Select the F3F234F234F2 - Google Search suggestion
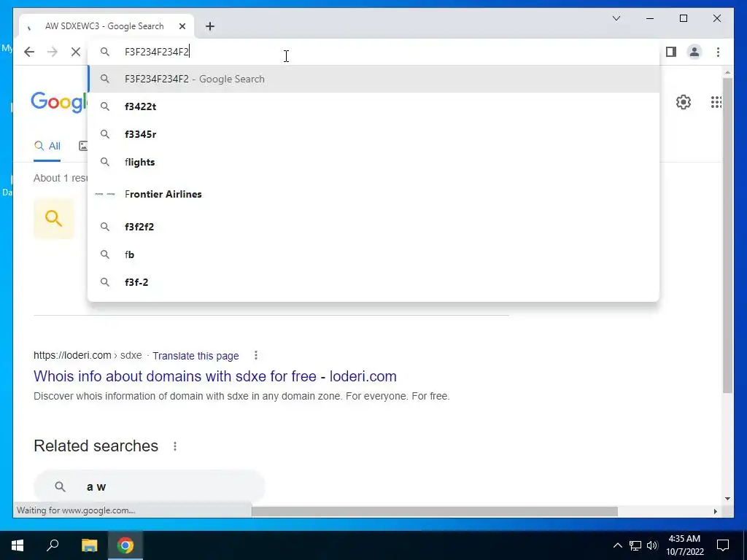 [374, 79]
